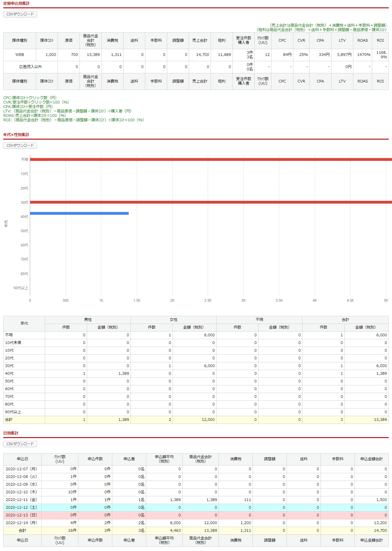Click the 1,500 total for 2020-12-11
The image size is (392, 551).
[382, 500]
